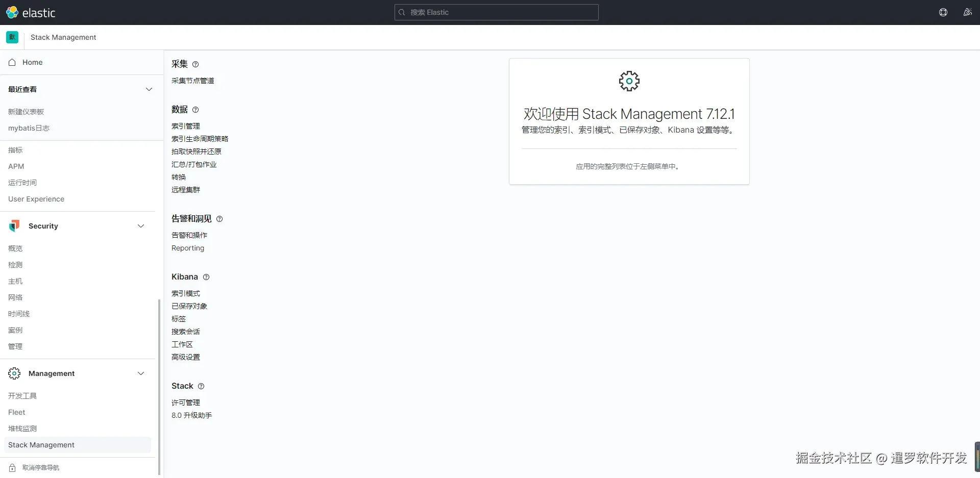Open Security 管理 page
Screen dimensions: 980x478
coord(15,346)
